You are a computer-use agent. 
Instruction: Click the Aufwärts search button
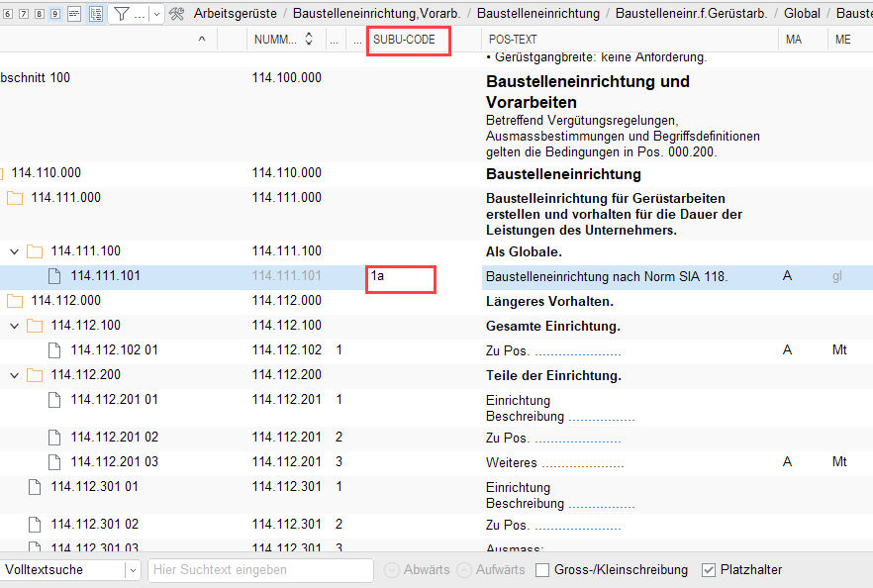(x=491, y=570)
